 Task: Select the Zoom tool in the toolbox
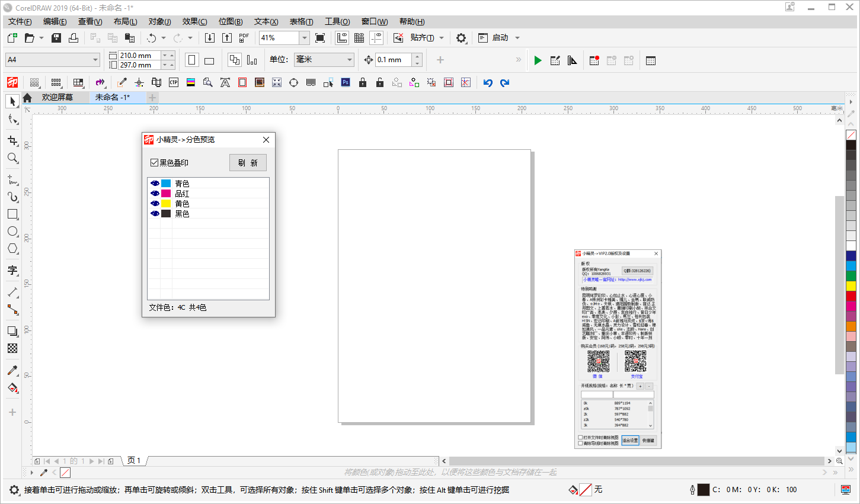click(x=12, y=158)
